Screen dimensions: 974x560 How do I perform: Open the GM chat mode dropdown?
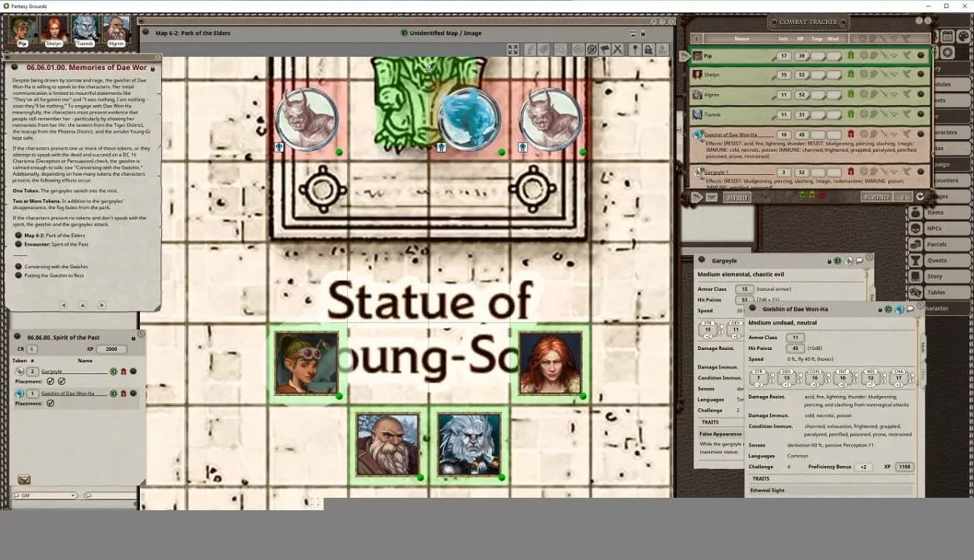tap(44, 495)
